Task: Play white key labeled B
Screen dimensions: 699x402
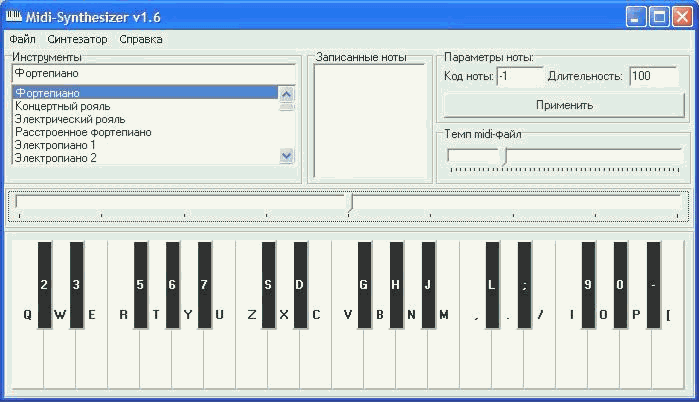Action: [x=379, y=357]
